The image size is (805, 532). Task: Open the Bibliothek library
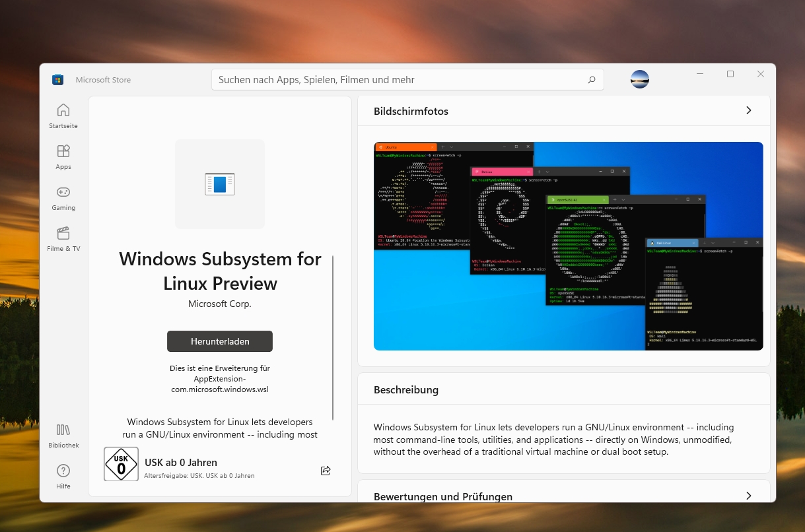point(63,436)
